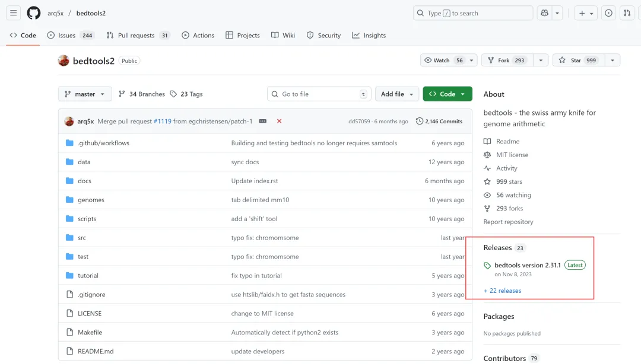This screenshot has height=364, width=641.
Task: Switch to the Security tab
Action: pyautogui.click(x=323, y=35)
